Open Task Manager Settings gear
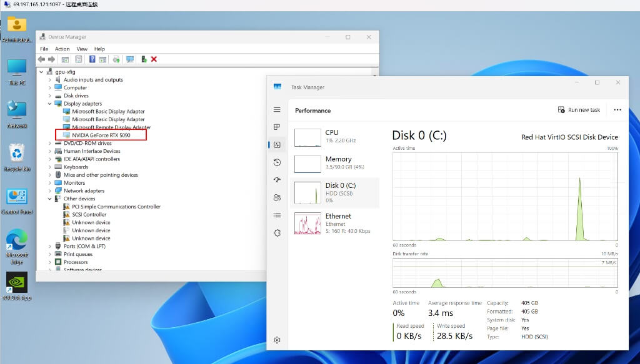 (x=277, y=340)
